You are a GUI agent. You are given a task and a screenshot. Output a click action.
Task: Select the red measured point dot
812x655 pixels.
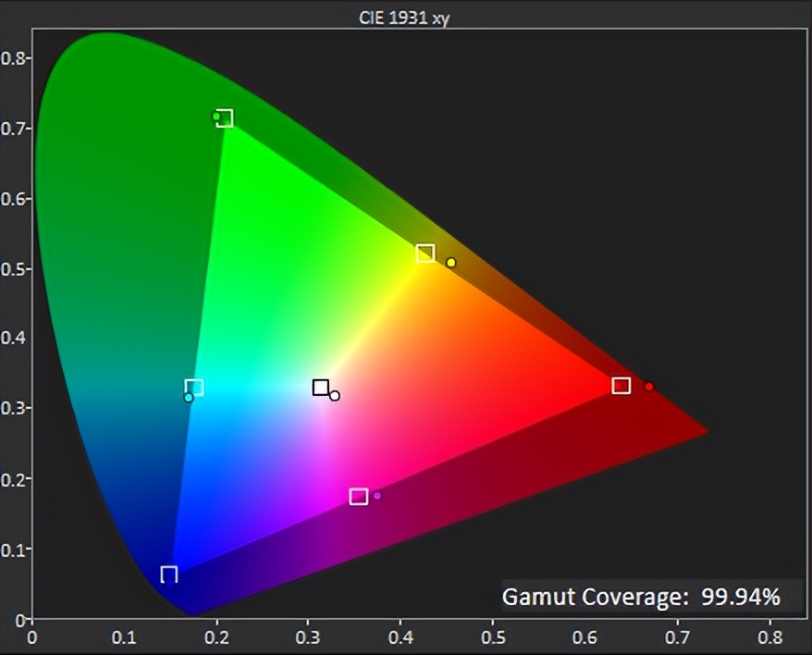click(x=649, y=386)
